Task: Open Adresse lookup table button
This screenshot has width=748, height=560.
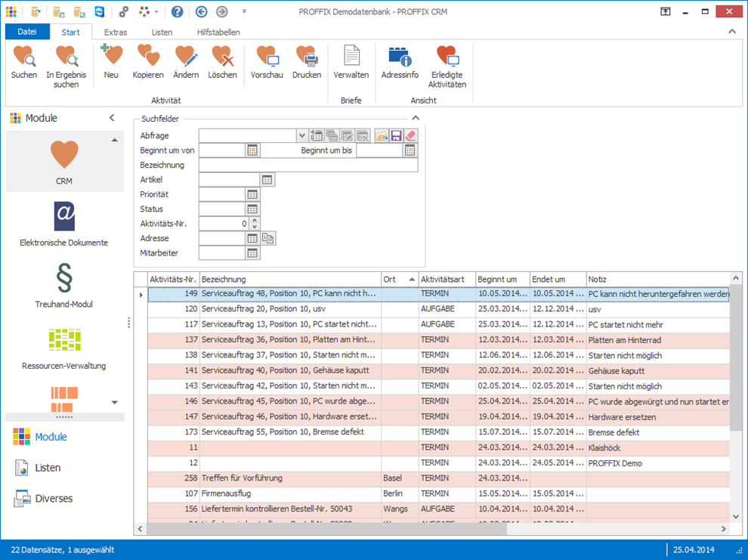Action: pyautogui.click(x=252, y=239)
